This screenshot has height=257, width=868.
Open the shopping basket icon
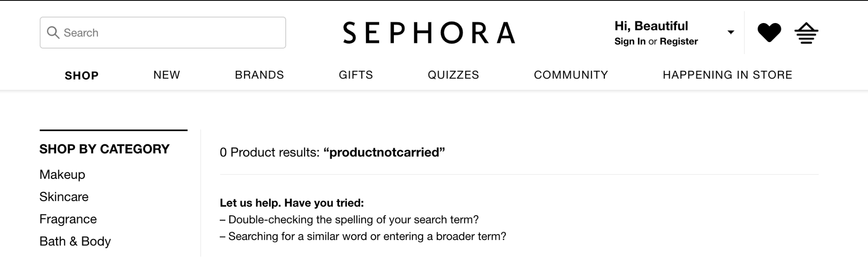point(806,33)
